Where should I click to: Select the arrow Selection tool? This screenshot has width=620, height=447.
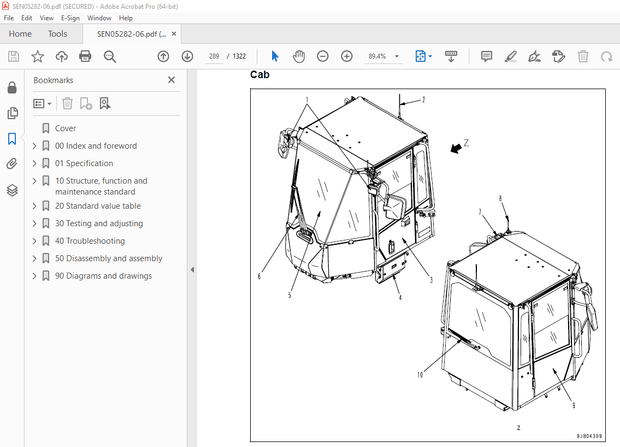coord(275,57)
